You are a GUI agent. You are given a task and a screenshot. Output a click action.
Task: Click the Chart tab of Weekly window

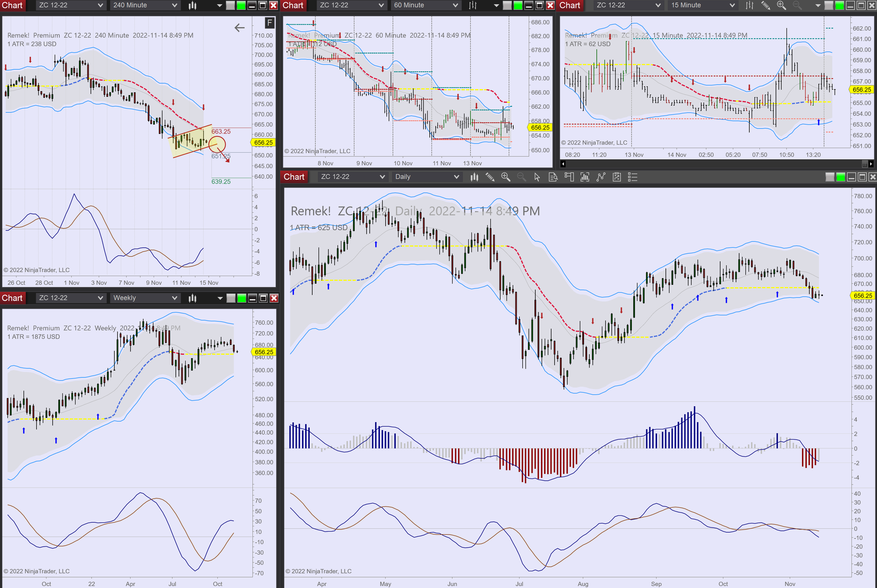click(12, 298)
